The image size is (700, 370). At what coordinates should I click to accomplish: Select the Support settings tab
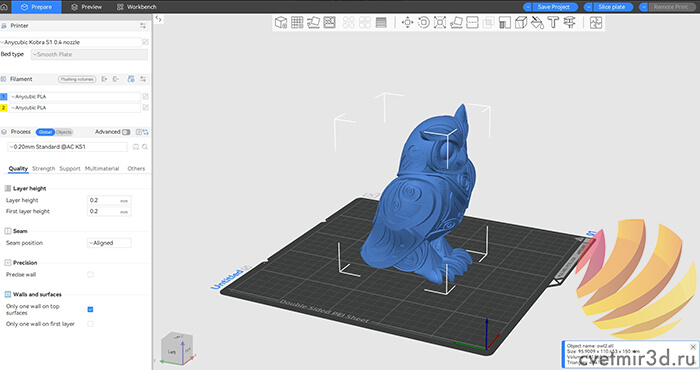(70, 169)
